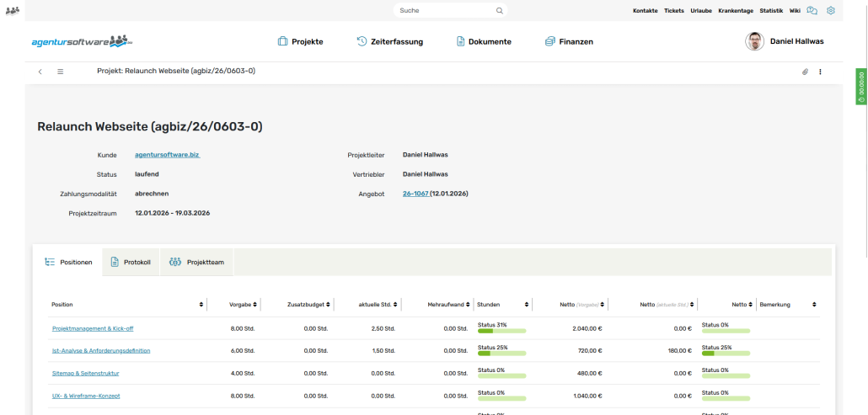
Task: Click the paperclip attachments icon
Action: [805, 72]
